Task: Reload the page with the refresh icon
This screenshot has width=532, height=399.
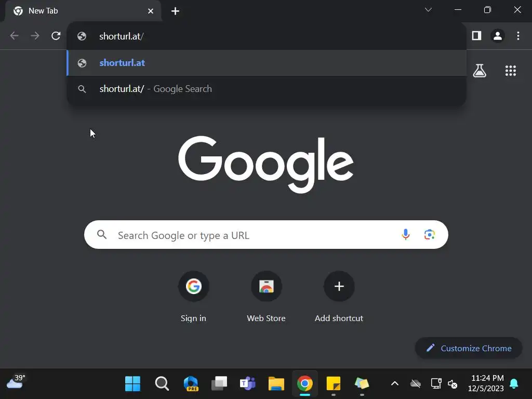Action: [x=56, y=36]
